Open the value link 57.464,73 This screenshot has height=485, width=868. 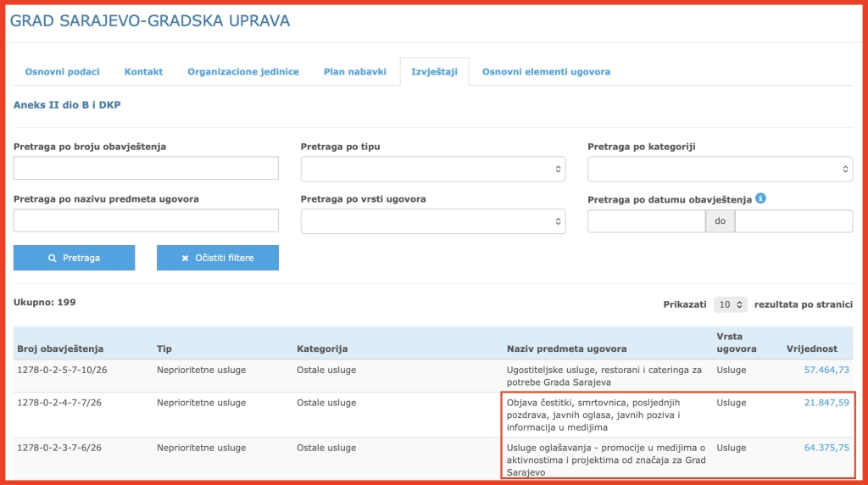click(826, 371)
